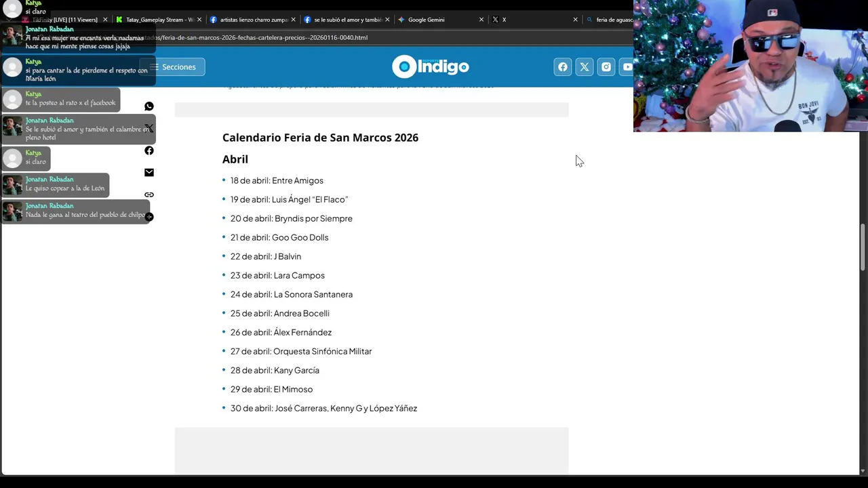Share article via WhatsApp icon
Image resolution: width=868 pixels, height=488 pixels.
click(x=149, y=106)
